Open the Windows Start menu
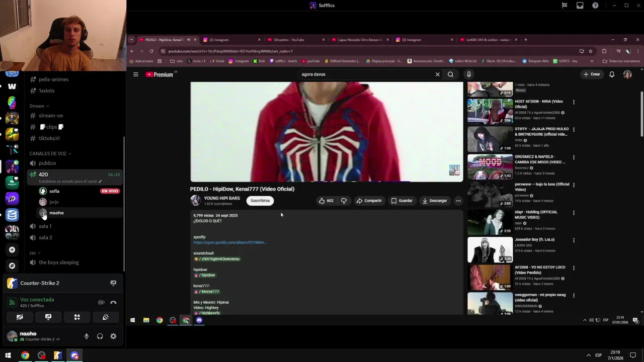 click(8, 355)
